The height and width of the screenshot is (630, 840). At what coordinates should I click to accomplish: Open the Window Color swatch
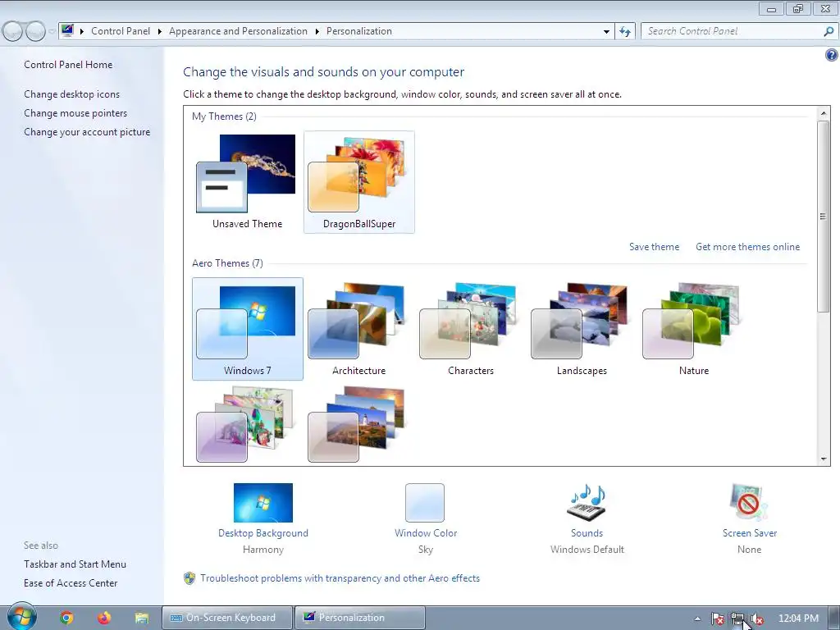[x=425, y=503]
